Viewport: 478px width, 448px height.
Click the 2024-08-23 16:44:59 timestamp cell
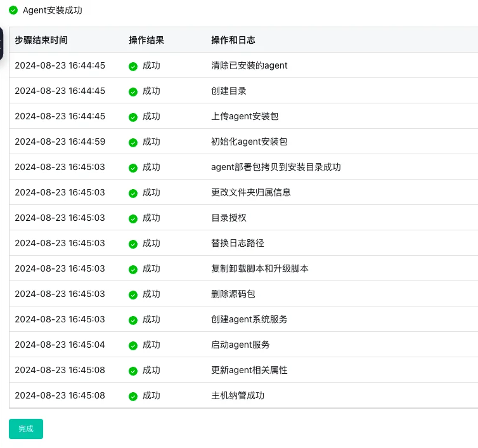(x=60, y=142)
